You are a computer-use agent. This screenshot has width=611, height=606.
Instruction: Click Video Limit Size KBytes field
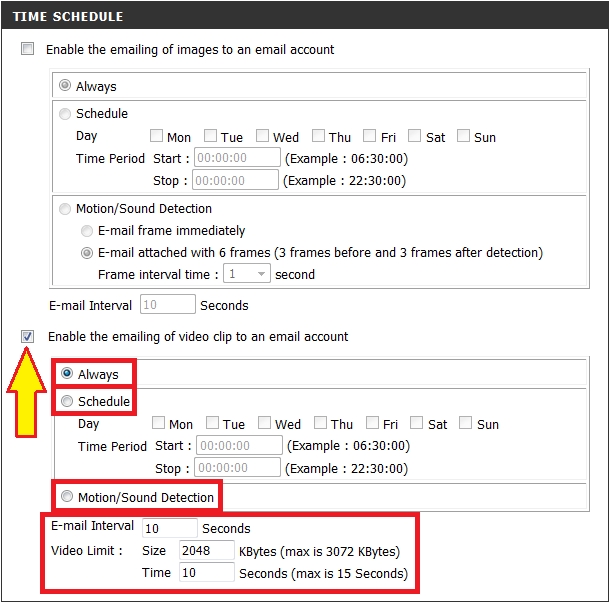tap(206, 550)
